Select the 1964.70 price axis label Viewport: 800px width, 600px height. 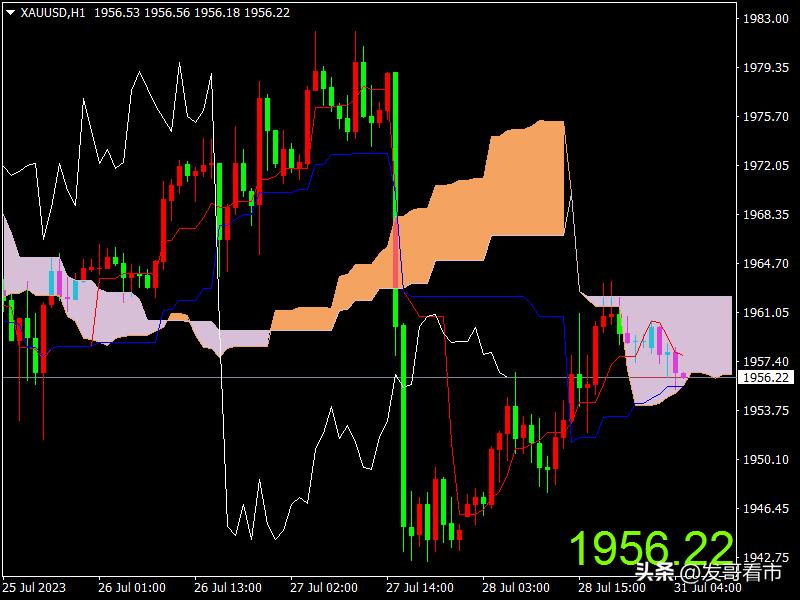pos(765,264)
